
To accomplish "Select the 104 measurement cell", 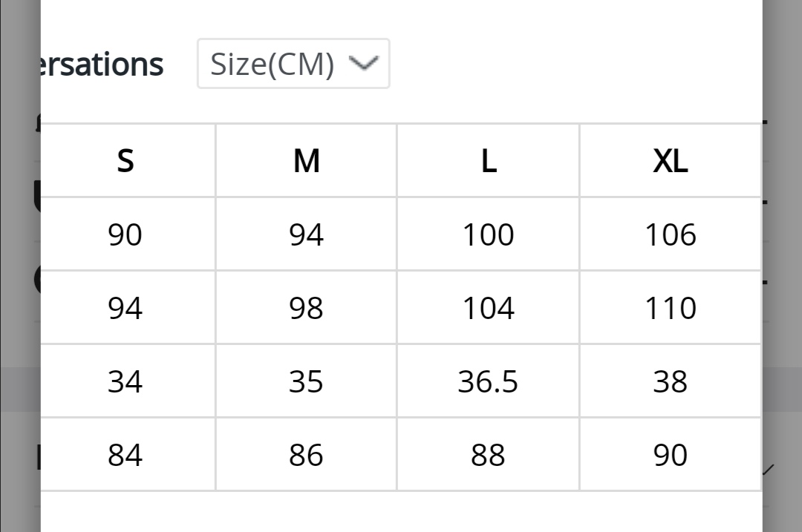I will 488,308.
